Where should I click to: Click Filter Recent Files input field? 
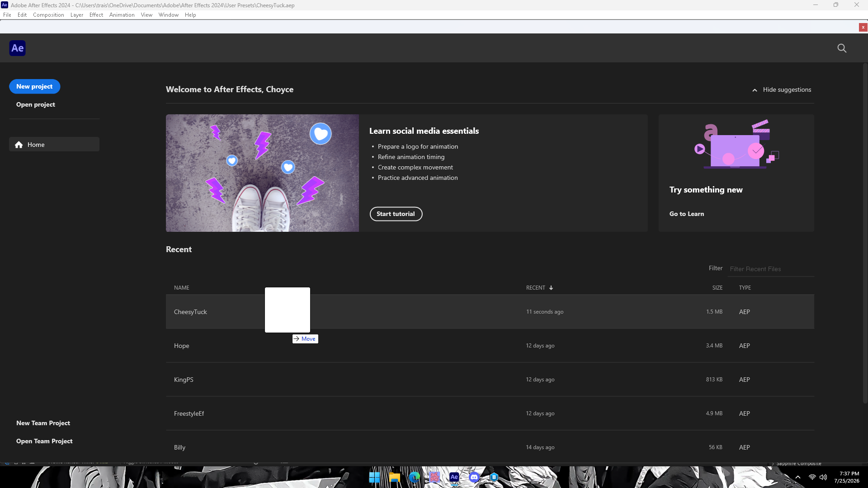click(771, 269)
